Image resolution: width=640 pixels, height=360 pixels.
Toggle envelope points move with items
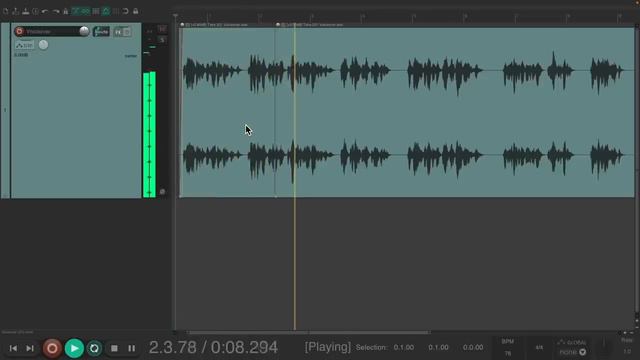click(106, 11)
